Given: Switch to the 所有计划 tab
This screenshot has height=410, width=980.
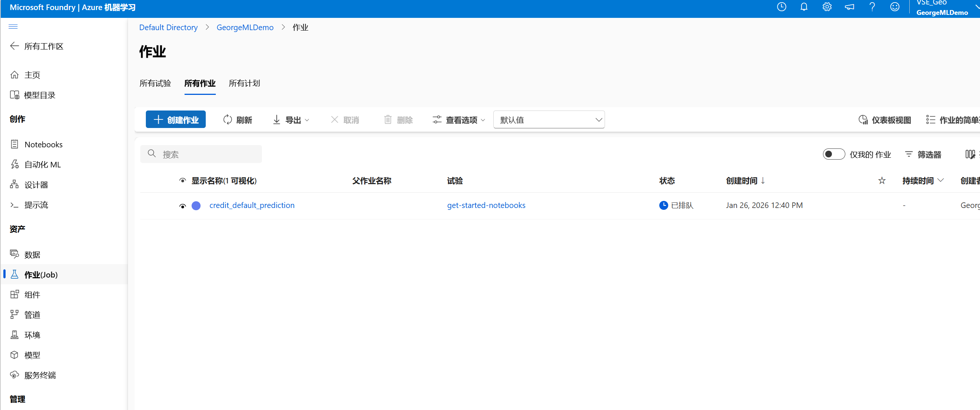Looking at the screenshot, I should (244, 83).
